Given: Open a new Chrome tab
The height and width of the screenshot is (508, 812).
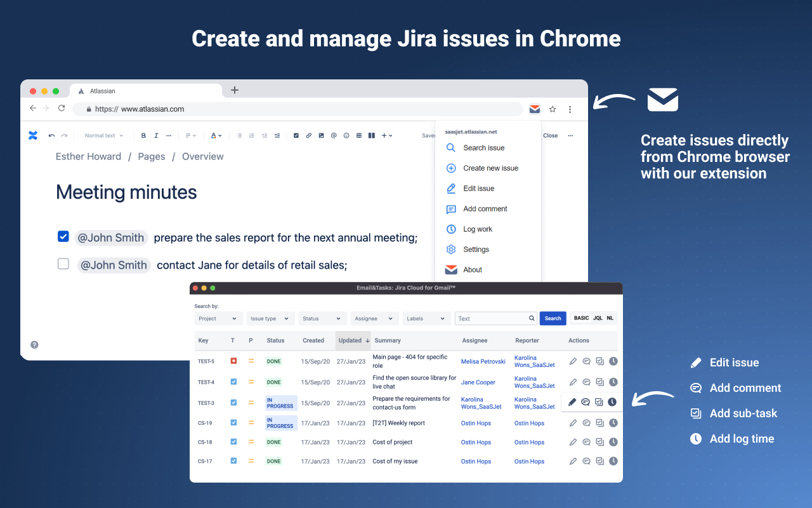Looking at the screenshot, I should tap(235, 90).
